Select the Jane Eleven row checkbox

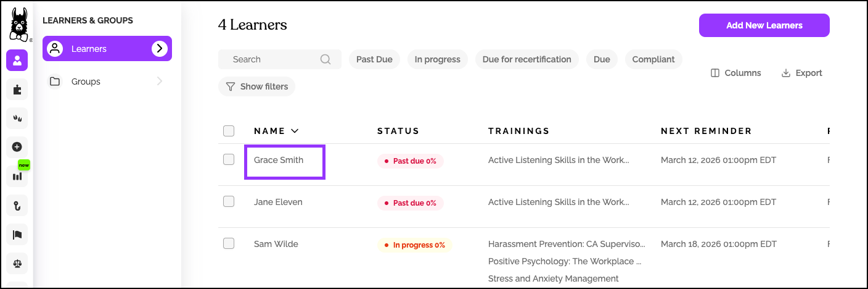(x=229, y=201)
